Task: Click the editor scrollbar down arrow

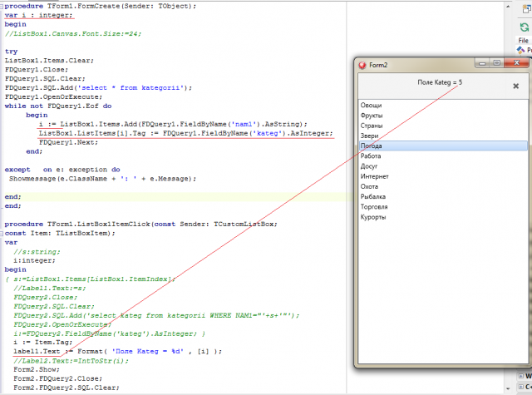Action: [508, 388]
